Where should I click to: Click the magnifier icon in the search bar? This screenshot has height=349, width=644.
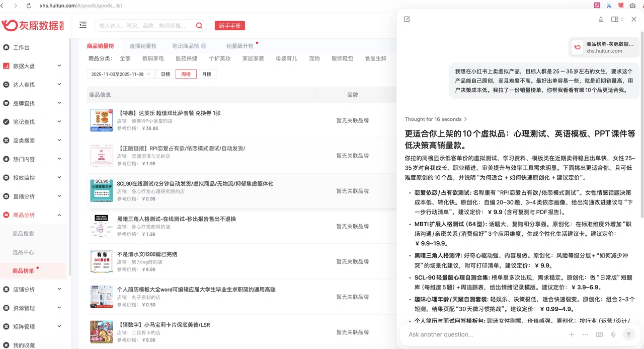(x=199, y=25)
